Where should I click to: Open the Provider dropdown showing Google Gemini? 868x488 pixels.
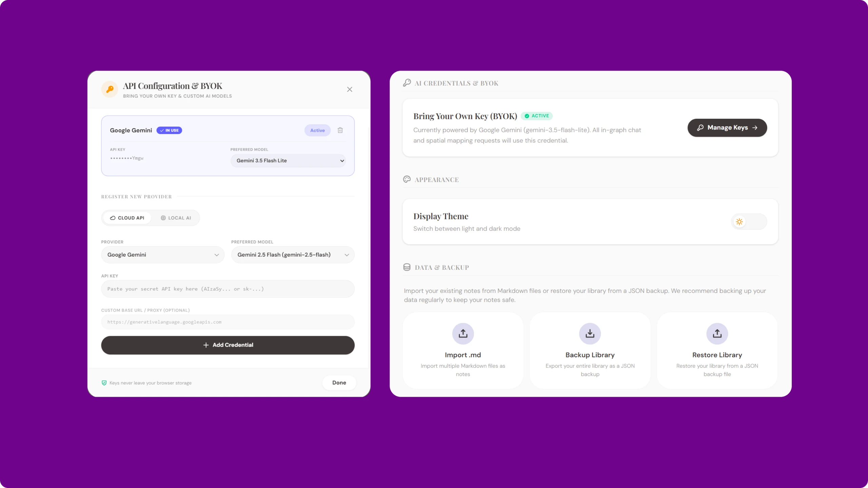[163, 255]
